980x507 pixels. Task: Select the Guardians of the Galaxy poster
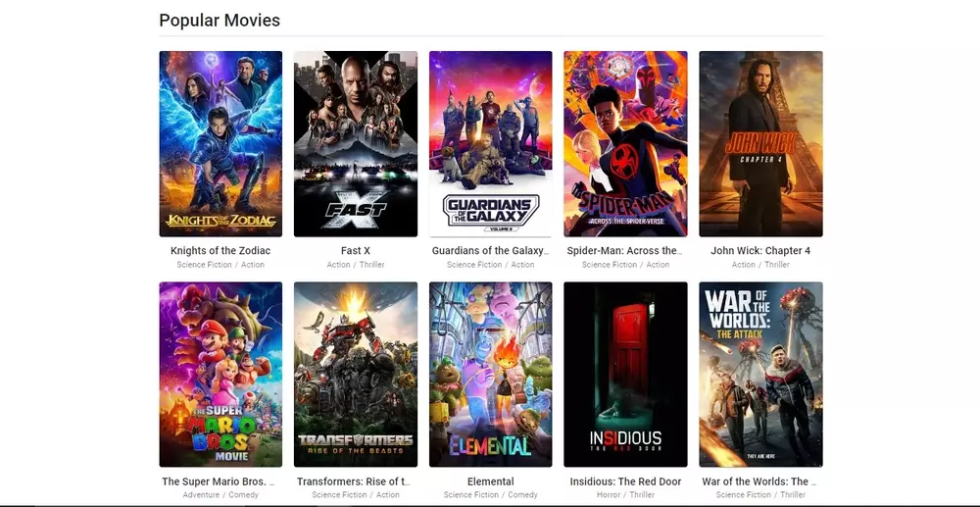pyautogui.click(x=491, y=144)
